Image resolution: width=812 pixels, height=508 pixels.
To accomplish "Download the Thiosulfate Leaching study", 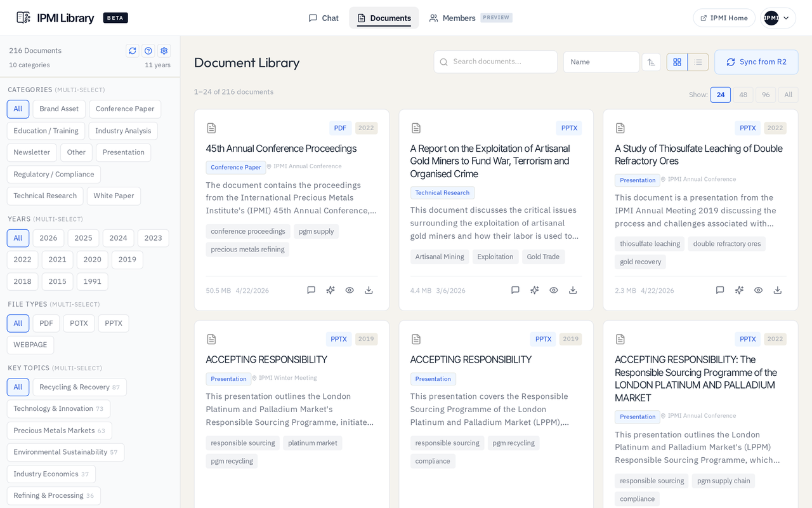I will pyautogui.click(x=777, y=290).
